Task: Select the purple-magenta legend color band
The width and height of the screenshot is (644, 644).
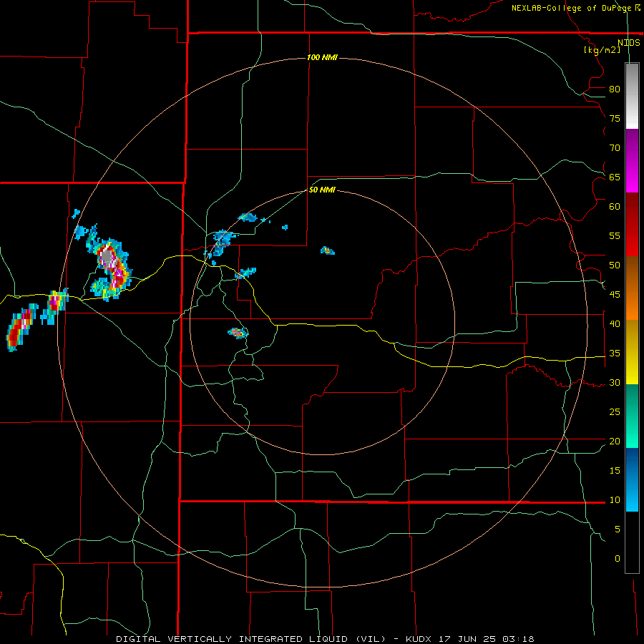Action: (x=632, y=160)
